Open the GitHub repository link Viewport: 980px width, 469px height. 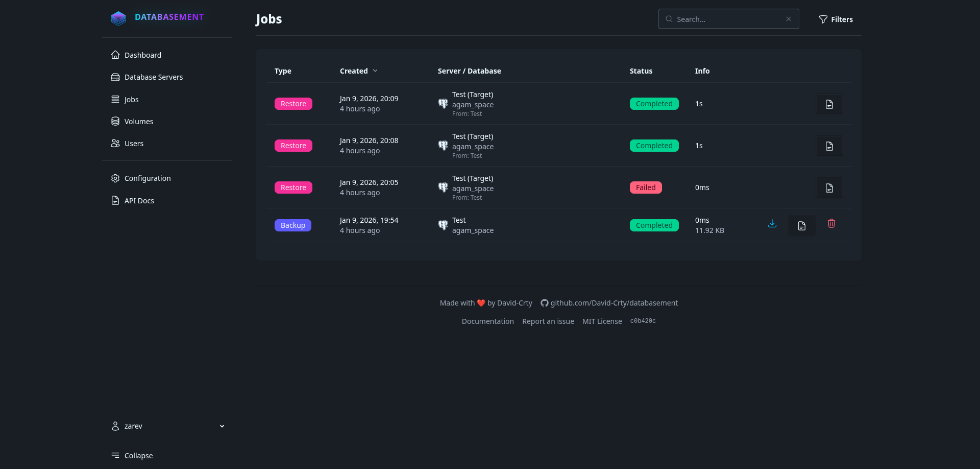tap(614, 303)
